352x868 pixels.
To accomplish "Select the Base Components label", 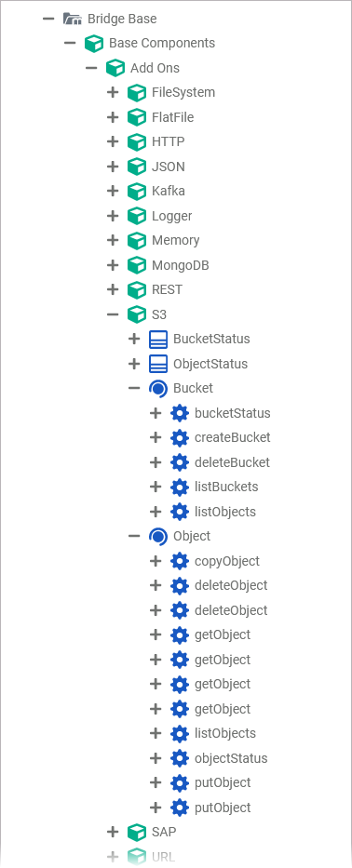I will click(x=162, y=43).
